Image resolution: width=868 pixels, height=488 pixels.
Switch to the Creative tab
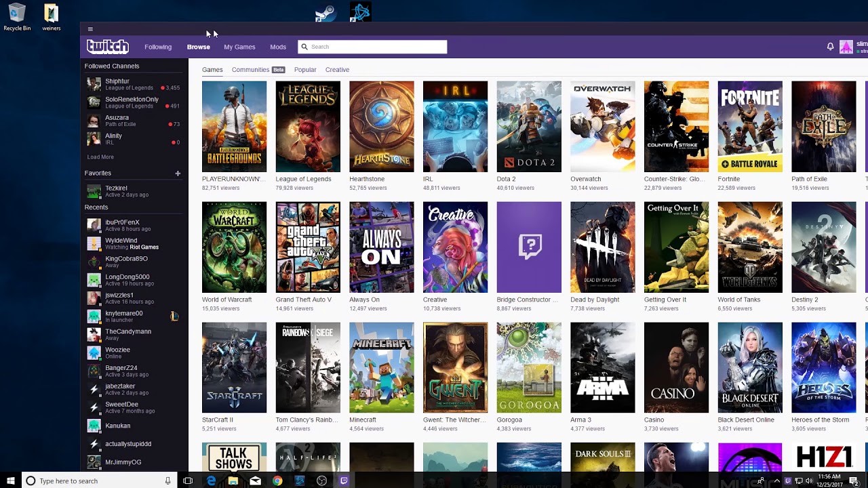click(337, 70)
